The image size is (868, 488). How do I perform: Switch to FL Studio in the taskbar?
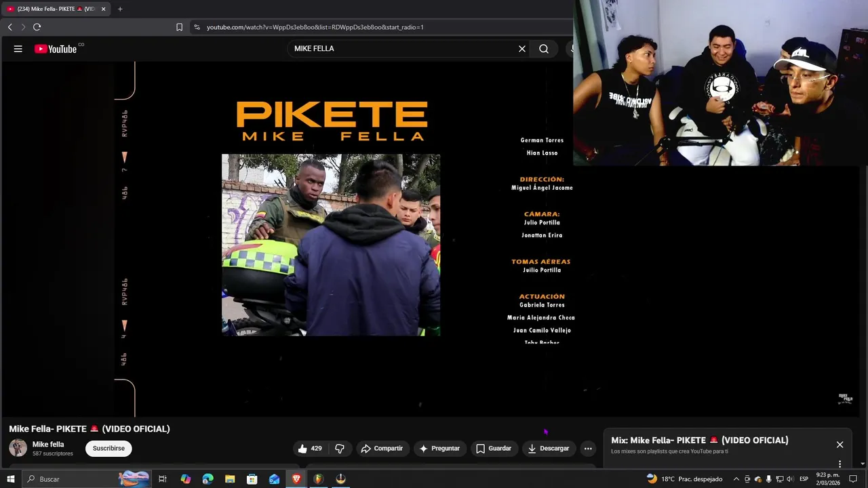(318, 479)
